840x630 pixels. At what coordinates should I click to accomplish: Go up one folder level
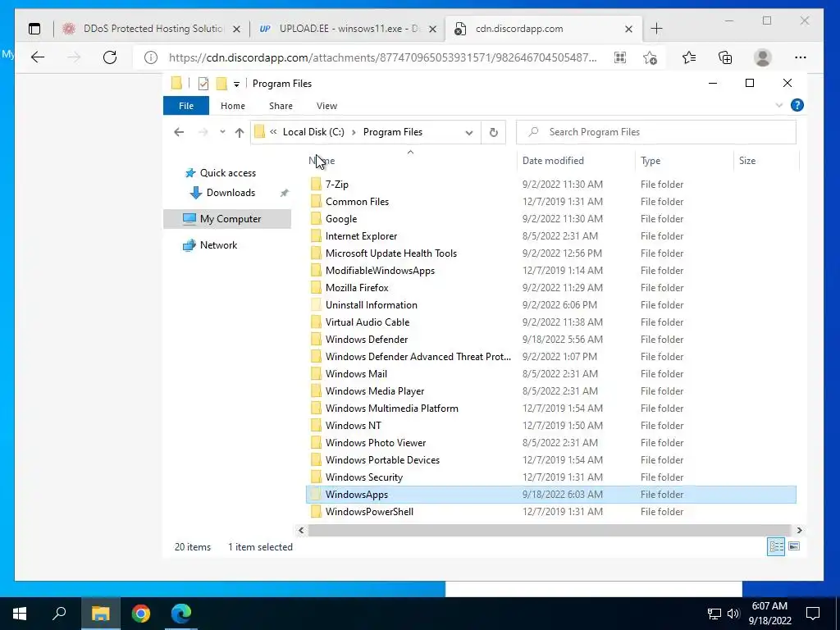(239, 132)
